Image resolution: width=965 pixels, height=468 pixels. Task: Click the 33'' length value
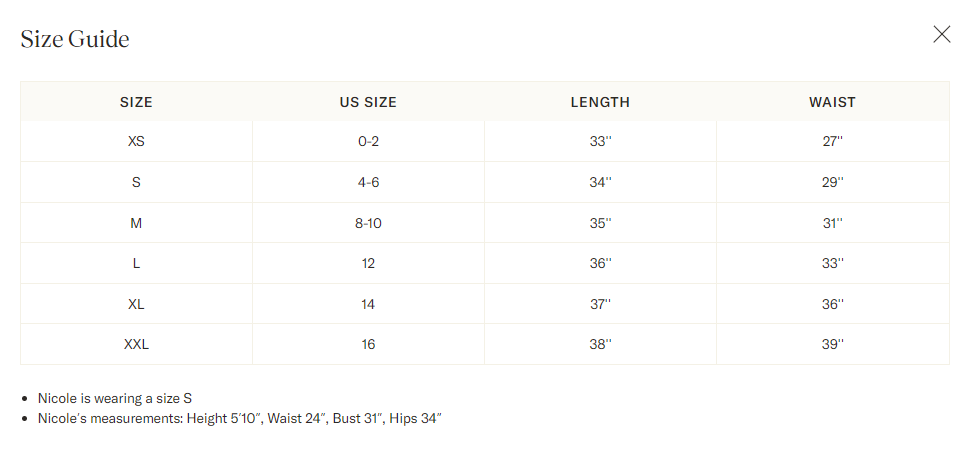pyautogui.click(x=600, y=141)
